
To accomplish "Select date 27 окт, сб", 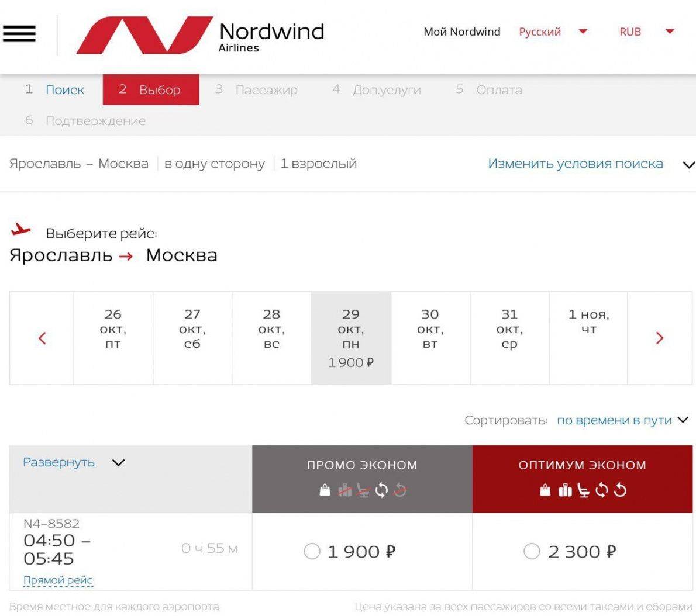I will pyautogui.click(x=192, y=338).
